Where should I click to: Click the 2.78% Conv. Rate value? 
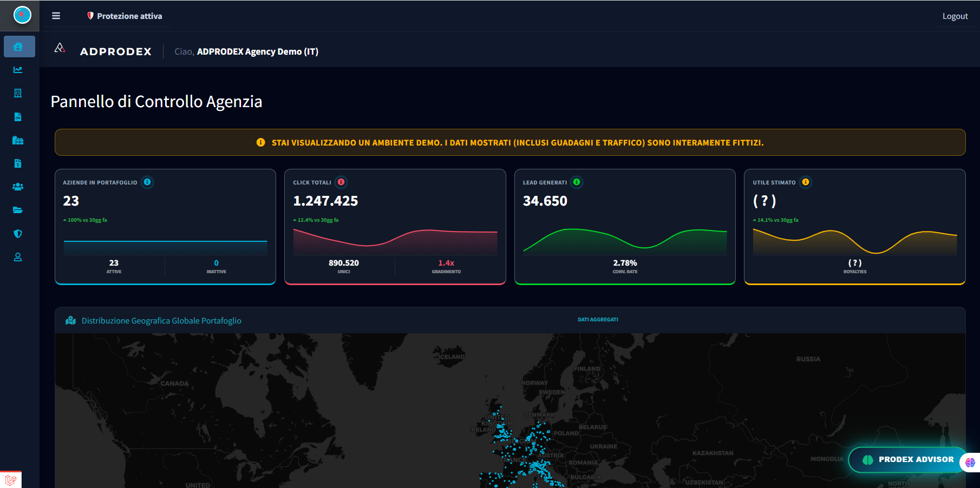coord(625,263)
